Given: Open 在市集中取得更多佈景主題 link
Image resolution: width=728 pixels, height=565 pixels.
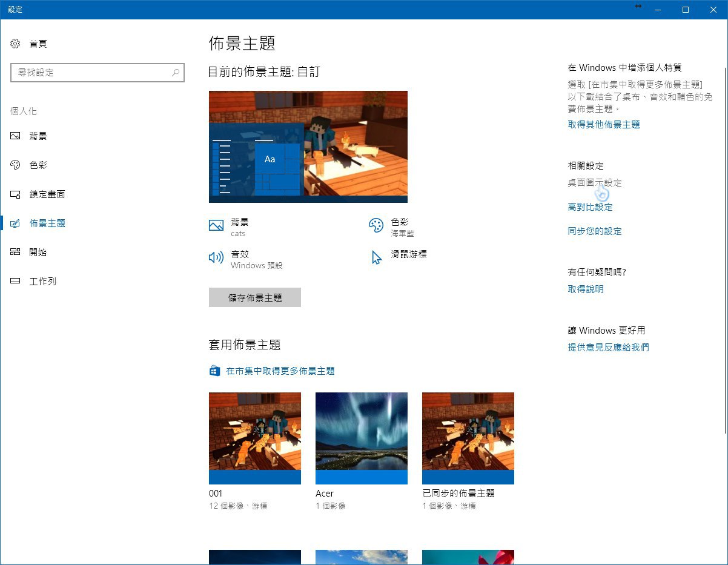Looking at the screenshot, I should click(280, 371).
